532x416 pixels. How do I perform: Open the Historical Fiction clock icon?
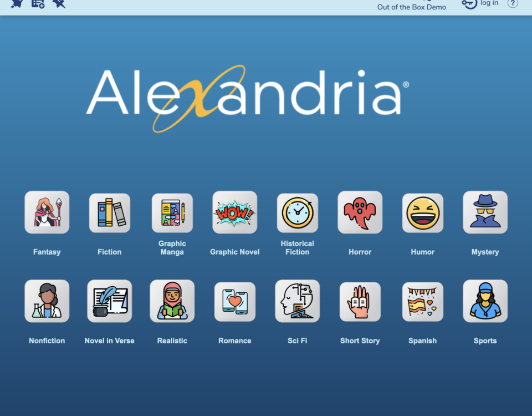[x=298, y=213]
